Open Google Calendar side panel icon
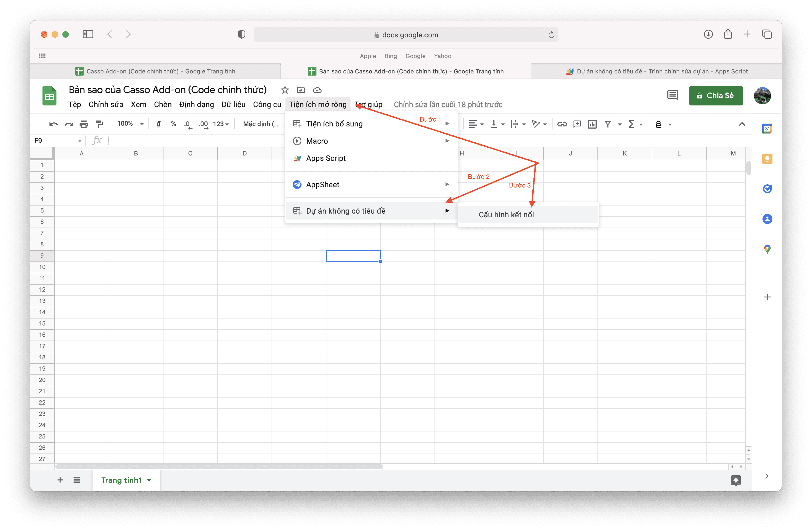This screenshot has height=531, width=812. (x=767, y=129)
